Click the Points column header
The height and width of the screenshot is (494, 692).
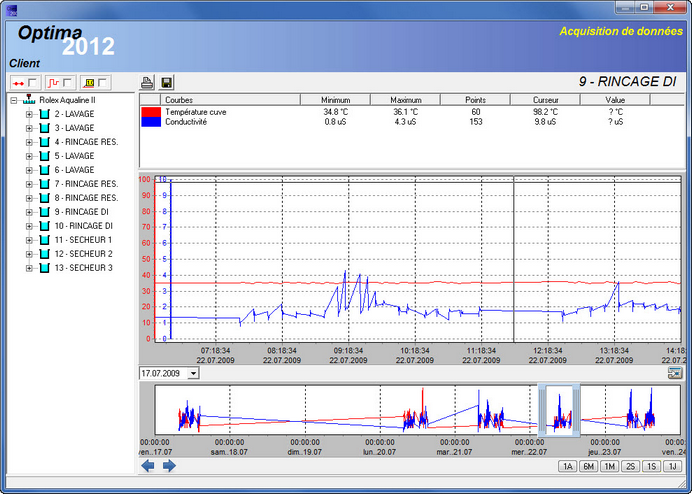click(x=475, y=100)
